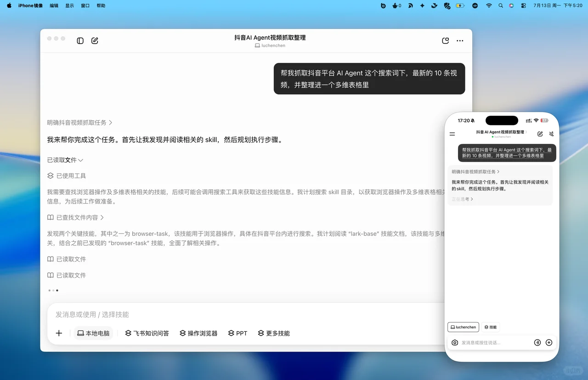The height and width of the screenshot is (380, 588).
Task: Open the 编辑 menu
Action: [x=54, y=6]
